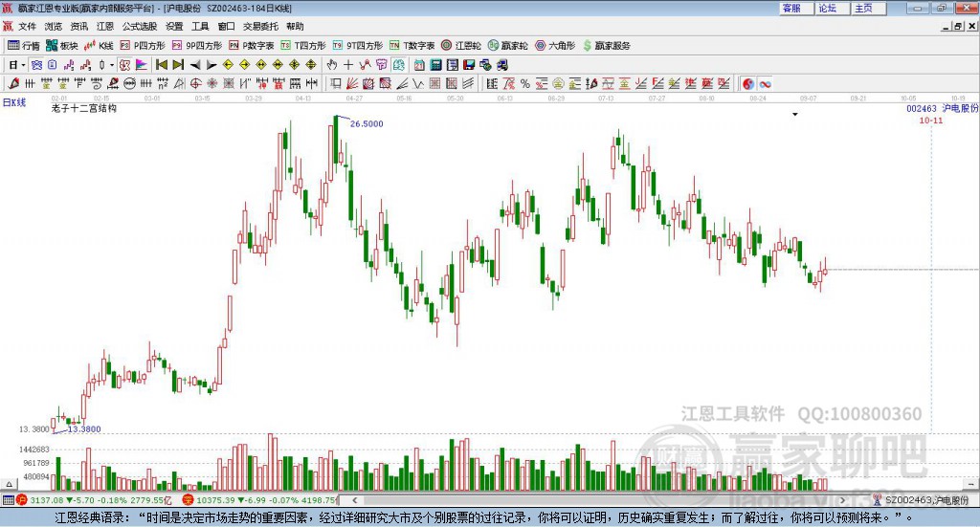Open the 公式选股 menu
Image resolution: width=980 pixels, height=527 pixels.
point(140,26)
